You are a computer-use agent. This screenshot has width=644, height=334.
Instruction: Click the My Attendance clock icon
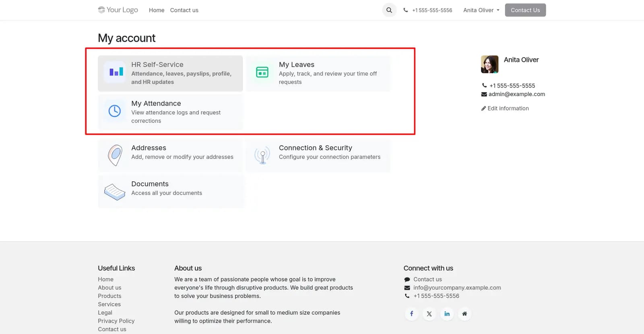pyautogui.click(x=115, y=111)
